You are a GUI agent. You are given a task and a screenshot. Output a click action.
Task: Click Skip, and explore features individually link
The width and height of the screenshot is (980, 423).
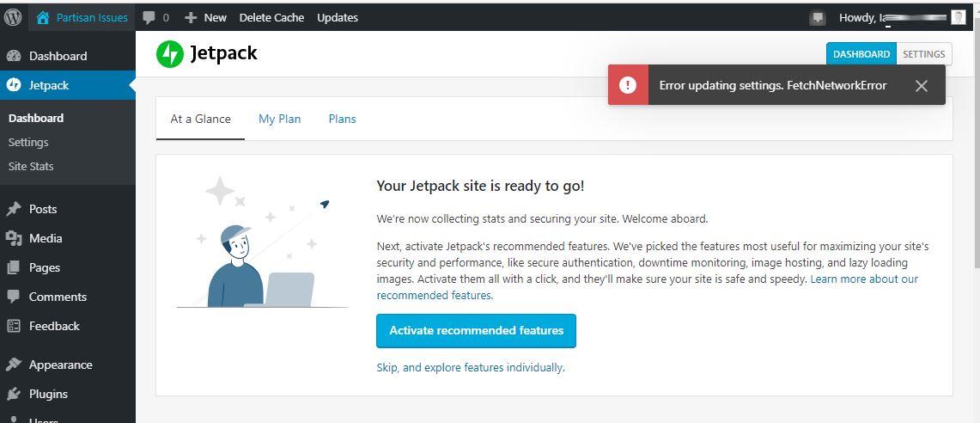(470, 367)
